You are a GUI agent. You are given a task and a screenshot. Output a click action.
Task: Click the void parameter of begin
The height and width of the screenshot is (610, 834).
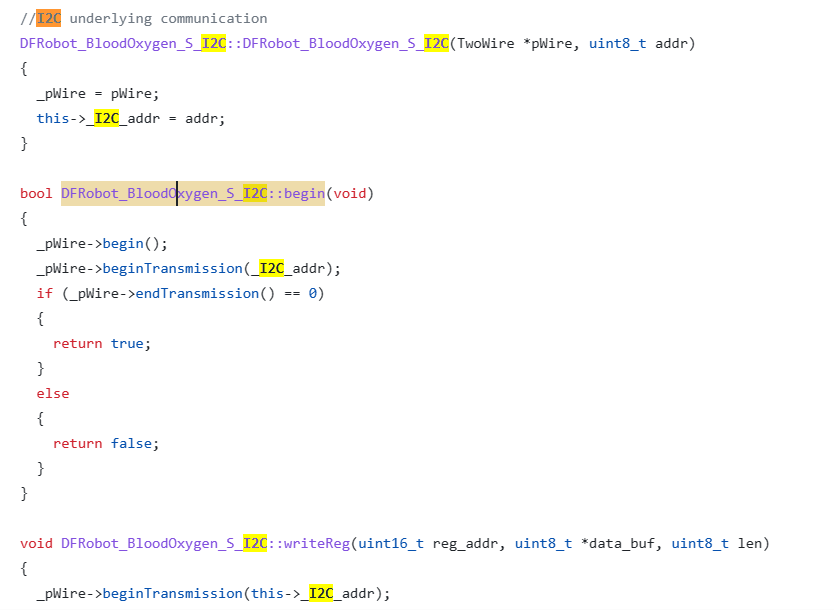(x=350, y=193)
